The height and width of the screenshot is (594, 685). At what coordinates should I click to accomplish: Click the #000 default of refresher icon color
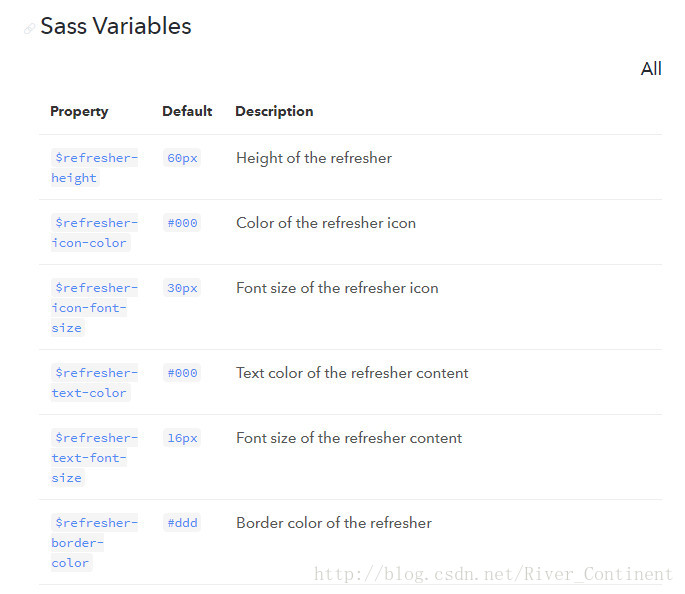[182, 223]
